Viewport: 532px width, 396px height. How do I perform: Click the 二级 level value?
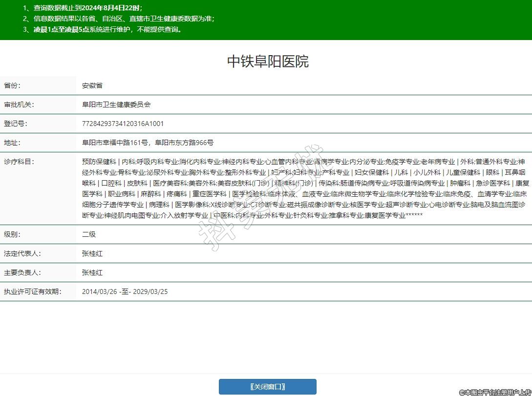(x=89, y=234)
